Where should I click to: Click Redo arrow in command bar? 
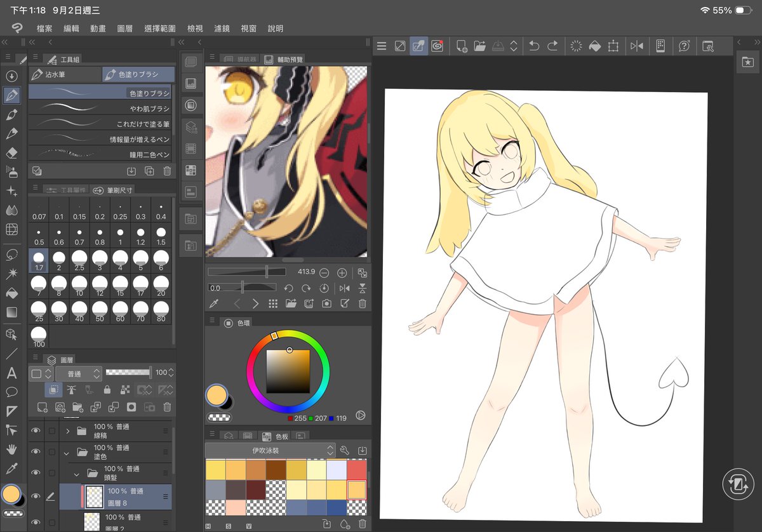(x=553, y=46)
